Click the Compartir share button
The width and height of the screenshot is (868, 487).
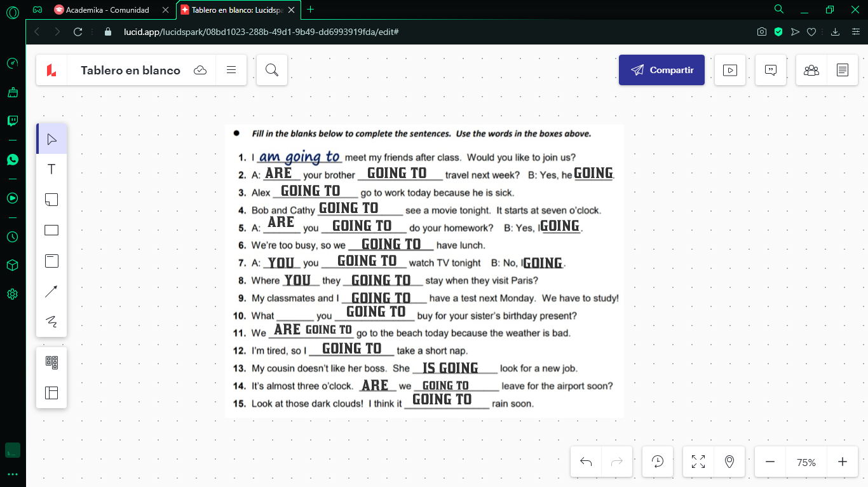point(661,70)
